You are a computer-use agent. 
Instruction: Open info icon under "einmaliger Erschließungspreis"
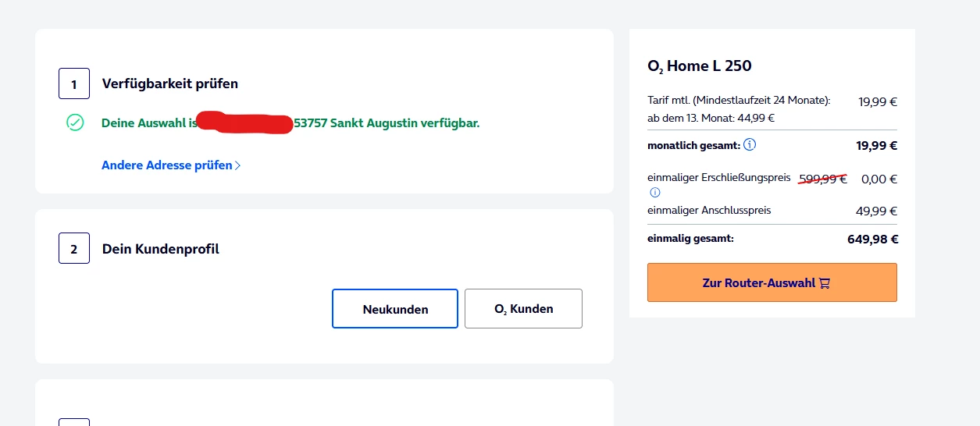[x=654, y=193]
